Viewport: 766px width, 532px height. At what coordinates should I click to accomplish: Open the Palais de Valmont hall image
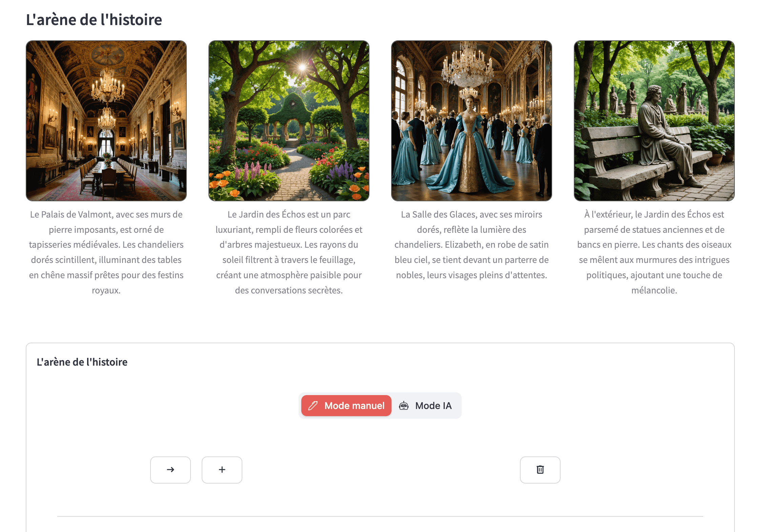point(106,121)
